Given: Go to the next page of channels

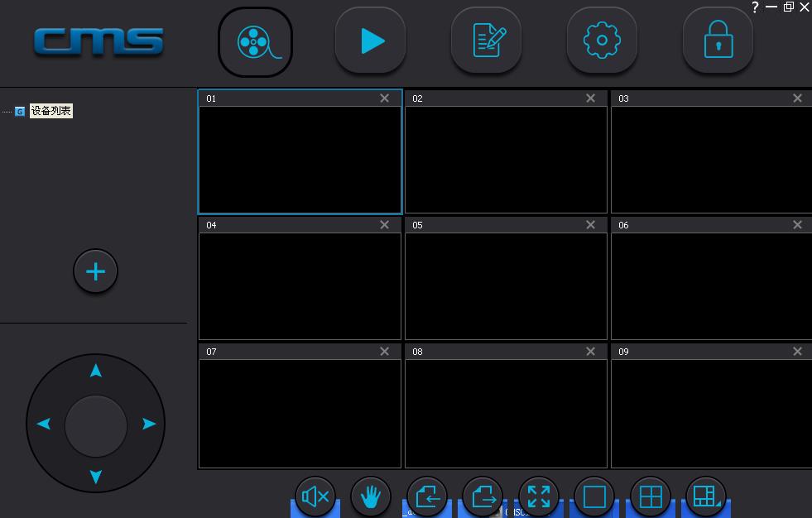Looking at the screenshot, I should [483, 496].
